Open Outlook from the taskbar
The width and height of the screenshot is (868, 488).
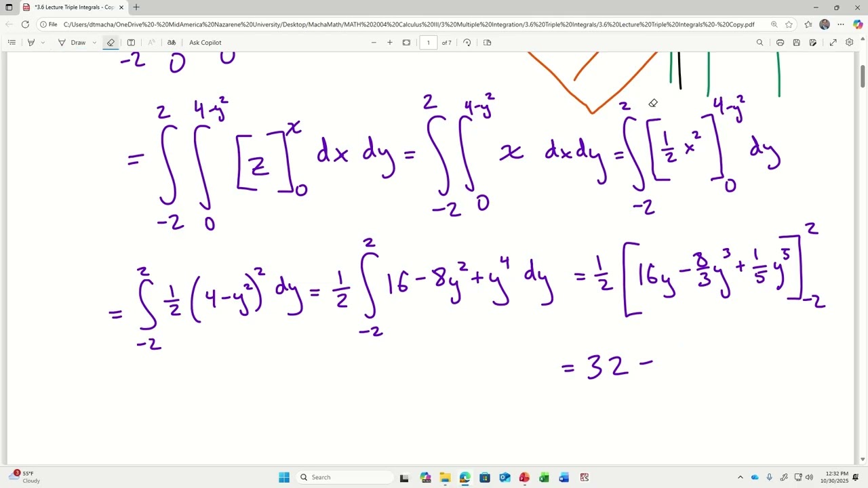tap(505, 477)
